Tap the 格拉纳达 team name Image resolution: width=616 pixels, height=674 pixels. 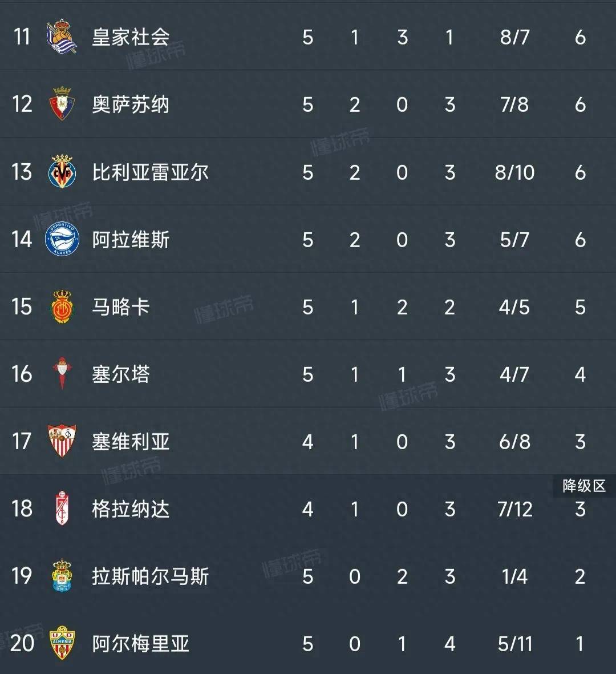pyautogui.click(x=131, y=508)
